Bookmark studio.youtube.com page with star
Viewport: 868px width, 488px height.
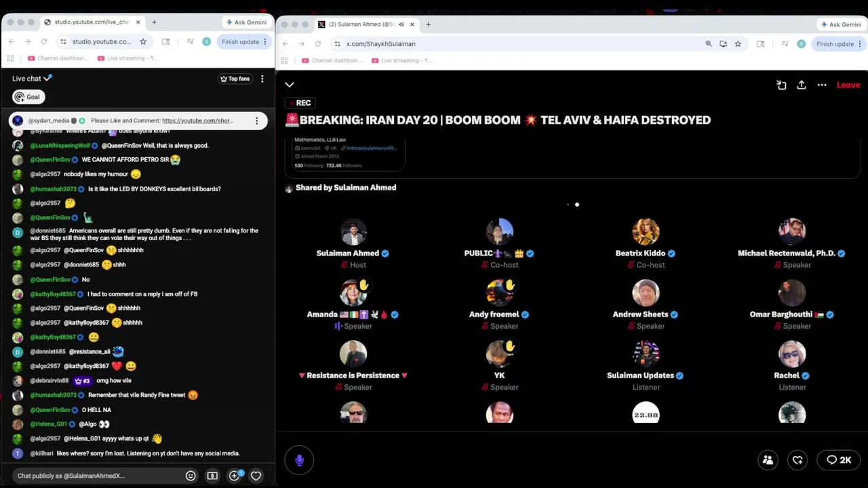(x=143, y=41)
